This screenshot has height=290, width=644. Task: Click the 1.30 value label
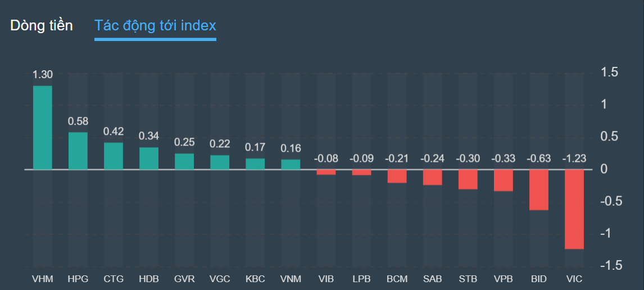(43, 75)
